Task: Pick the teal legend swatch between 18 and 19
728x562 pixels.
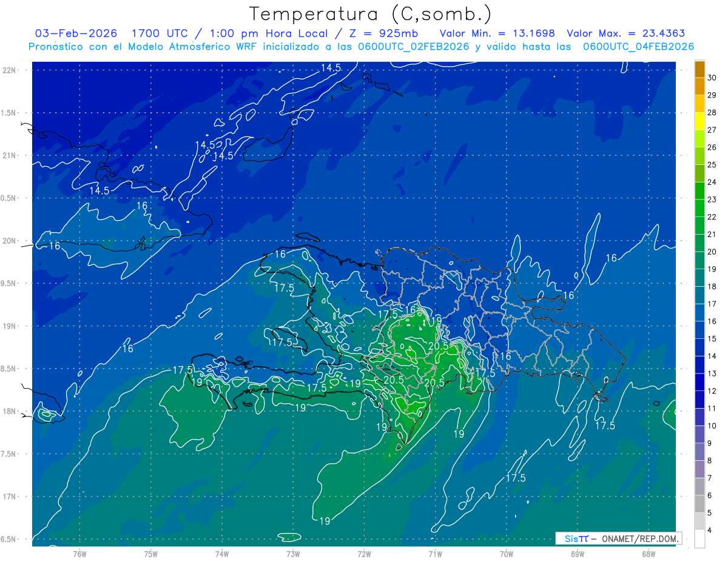Action: pos(699,278)
